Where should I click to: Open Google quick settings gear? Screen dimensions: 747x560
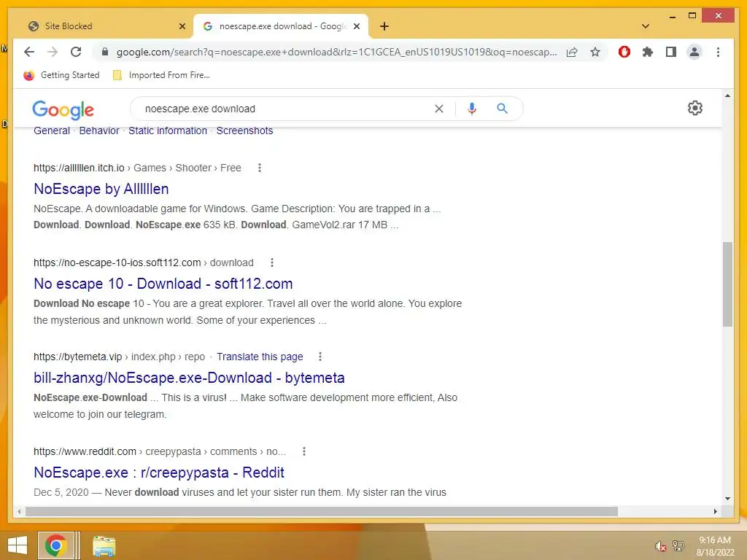695,108
